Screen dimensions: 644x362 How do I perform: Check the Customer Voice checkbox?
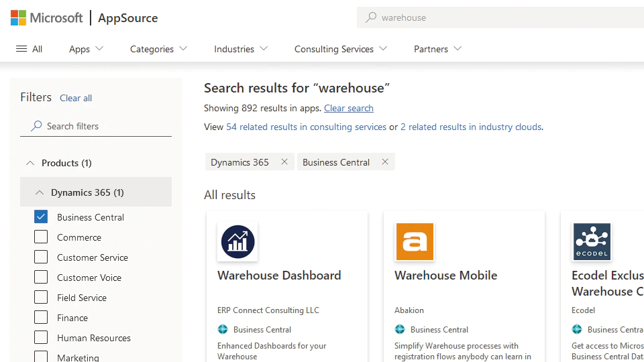[x=41, y=277]
